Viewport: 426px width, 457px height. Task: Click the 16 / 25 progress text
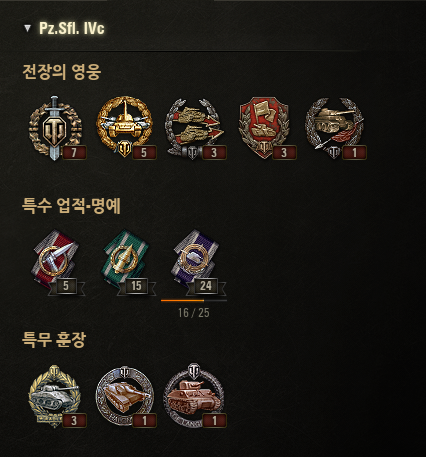point(194,313)
